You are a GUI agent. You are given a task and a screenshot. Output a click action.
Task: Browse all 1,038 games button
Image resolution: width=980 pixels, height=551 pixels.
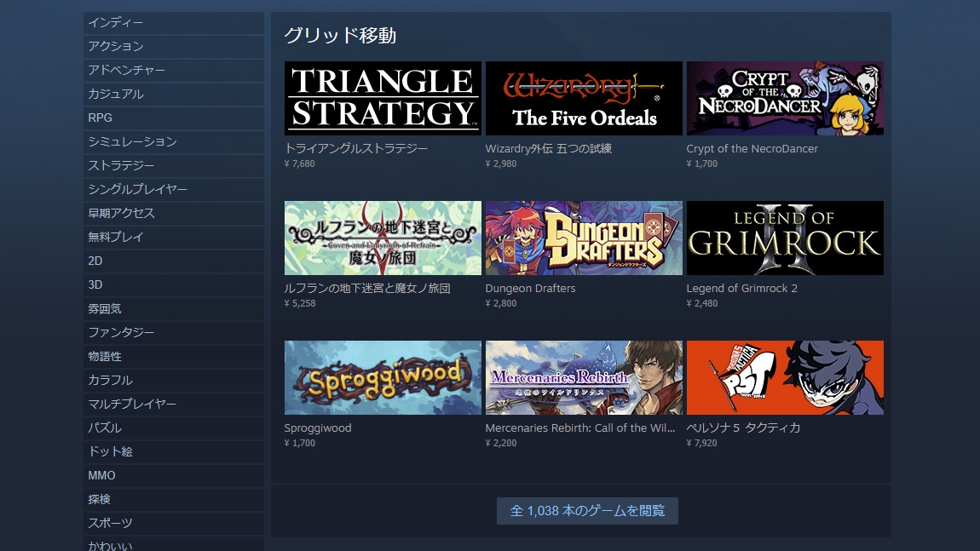(587, 511)
